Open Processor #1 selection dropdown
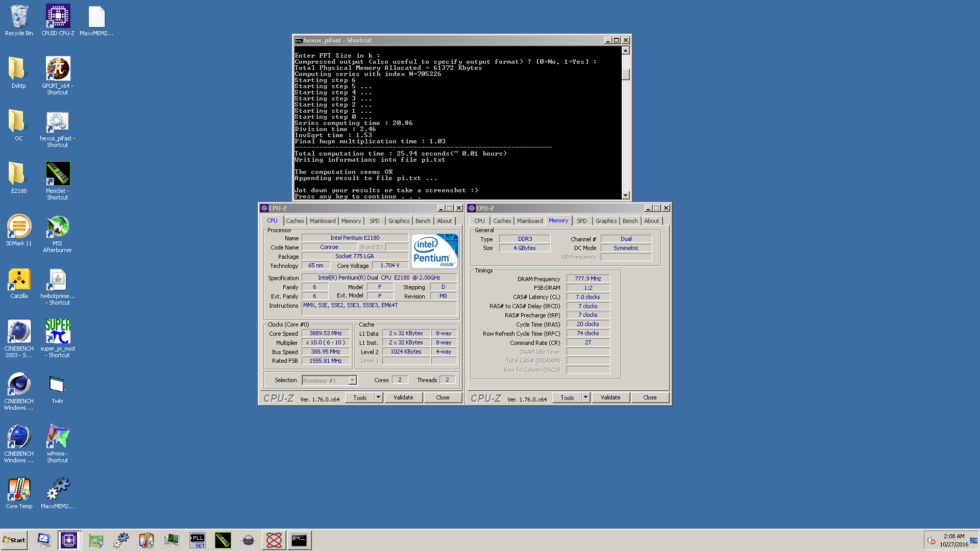Image resolution: width=980 pixels, height=551 pixels. coord(329,380)
